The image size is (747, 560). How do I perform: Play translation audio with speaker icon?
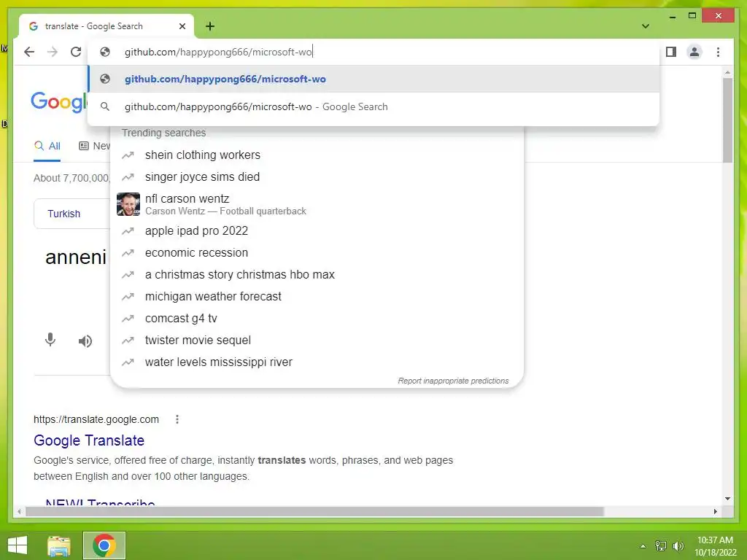85,341
